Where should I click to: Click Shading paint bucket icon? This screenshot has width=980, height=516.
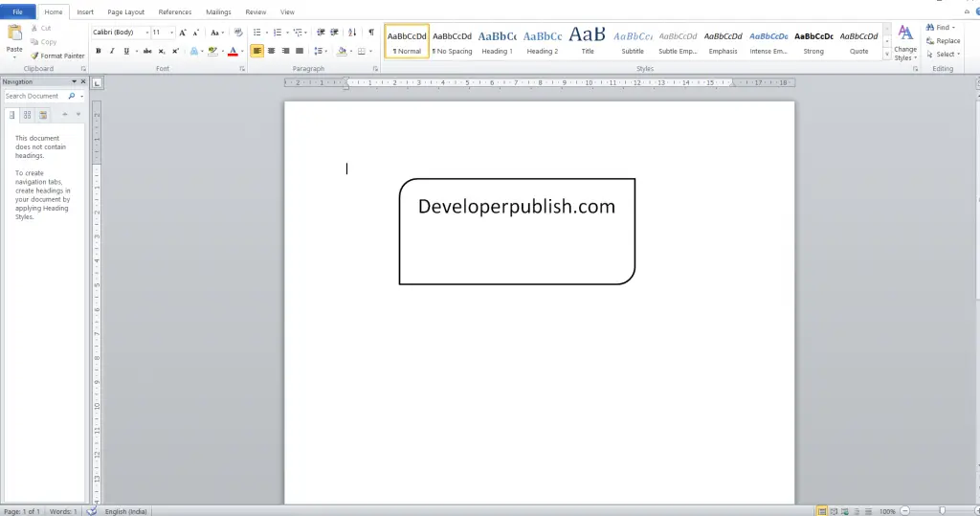click(x=342, y=52)
